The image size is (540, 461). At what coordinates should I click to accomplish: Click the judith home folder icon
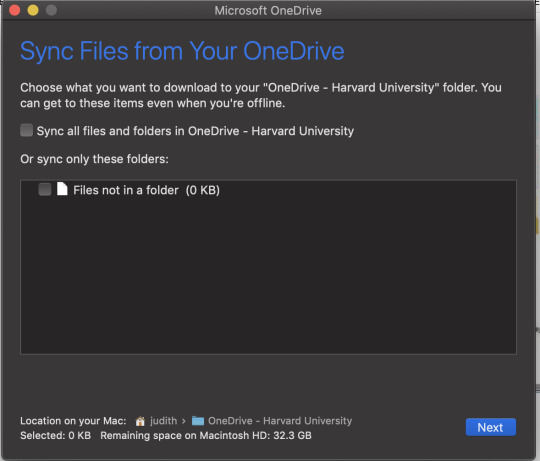pyautogui.click(x=140, y=421)
